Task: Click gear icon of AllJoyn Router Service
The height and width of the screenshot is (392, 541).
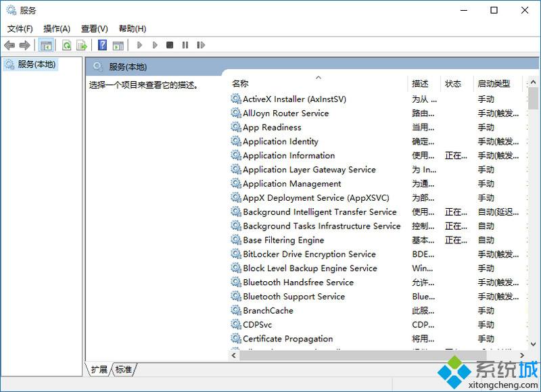Action: [x=236, y=113]
